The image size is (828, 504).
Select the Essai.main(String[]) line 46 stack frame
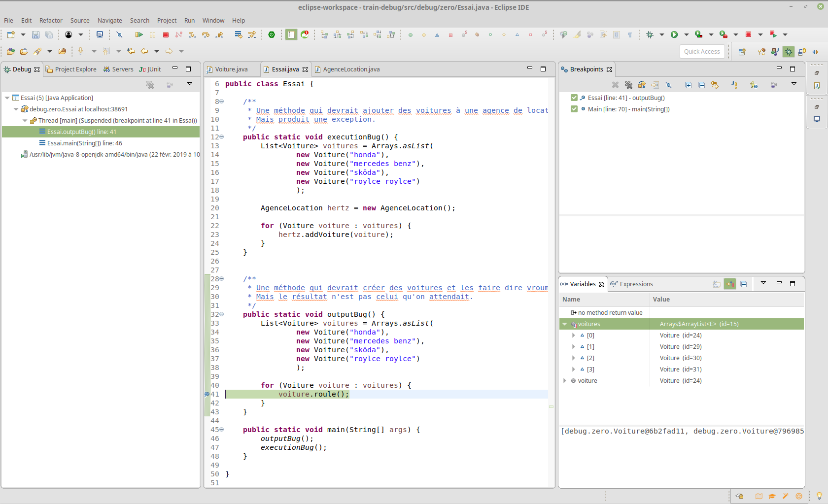[84, 143]
